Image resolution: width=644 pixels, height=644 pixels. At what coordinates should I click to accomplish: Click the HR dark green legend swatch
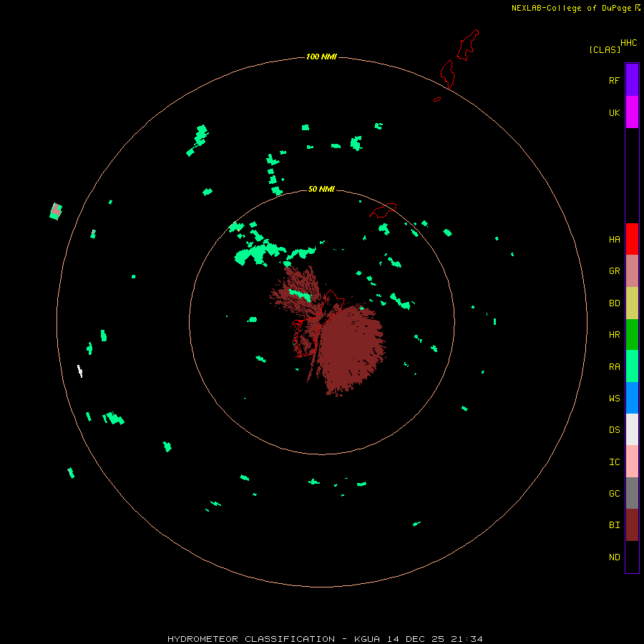click(632, 335)
